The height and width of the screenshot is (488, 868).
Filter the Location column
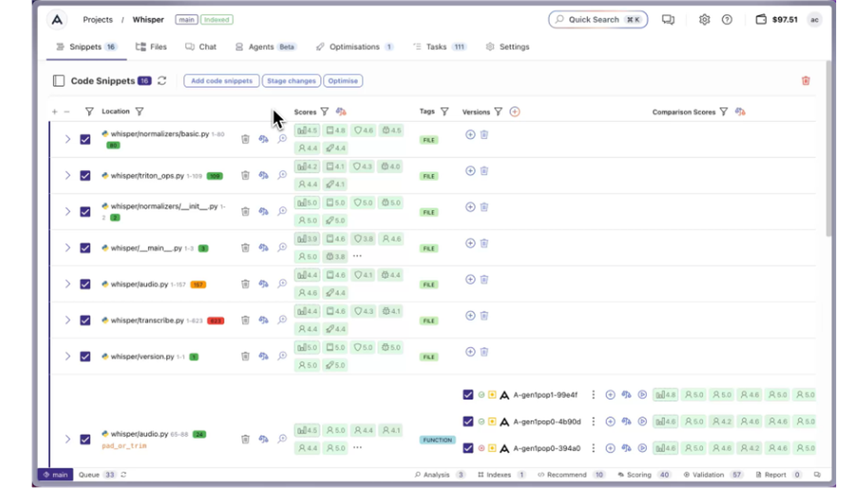[139, 111]
